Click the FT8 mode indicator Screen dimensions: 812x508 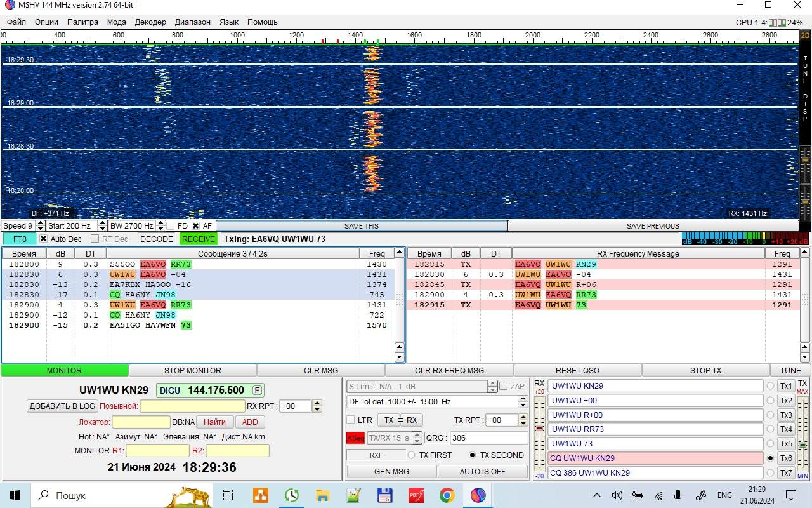point(19,239)
